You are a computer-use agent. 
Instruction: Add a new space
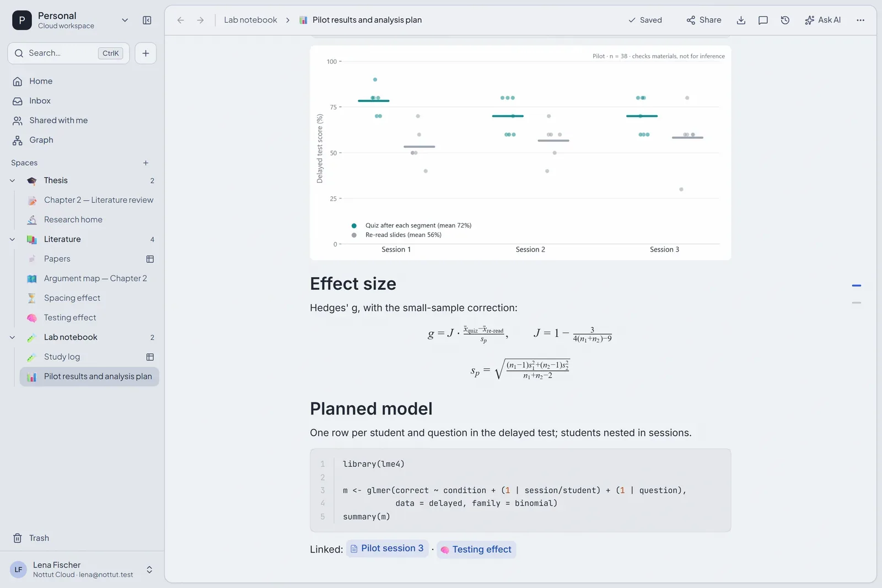146,163
